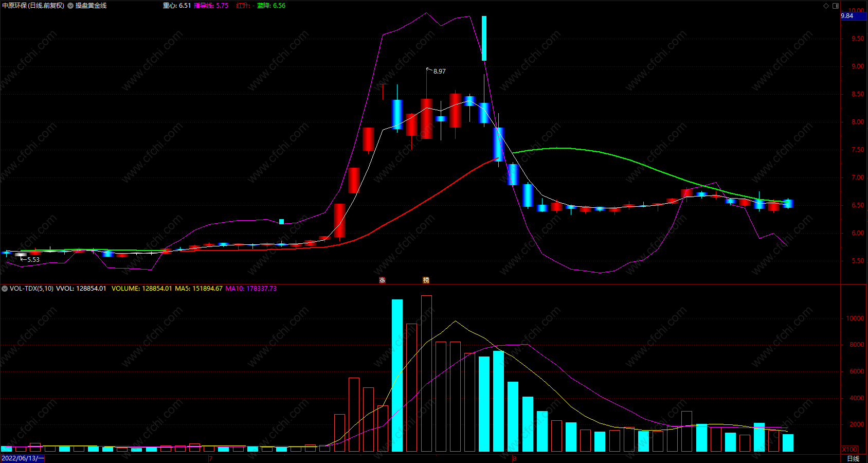Click the X100 volume scale label
Viewport: 868px width, 463px height.
point(850,450)
